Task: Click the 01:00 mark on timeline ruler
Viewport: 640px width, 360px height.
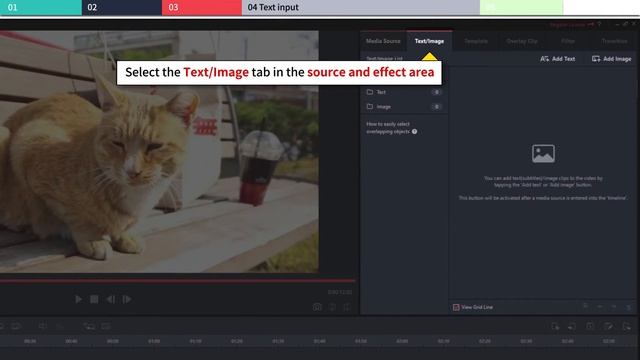Action: (154, 341)
